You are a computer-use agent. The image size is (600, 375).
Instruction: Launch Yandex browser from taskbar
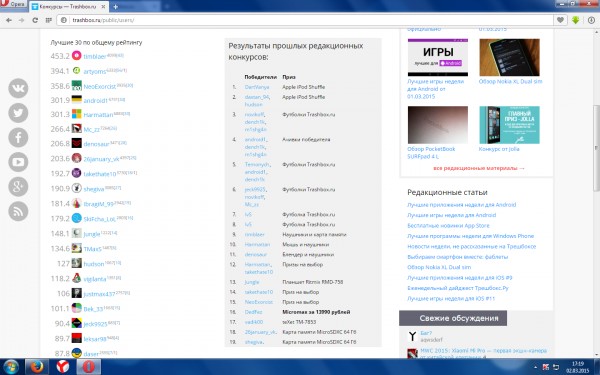[x=63, y=367]
